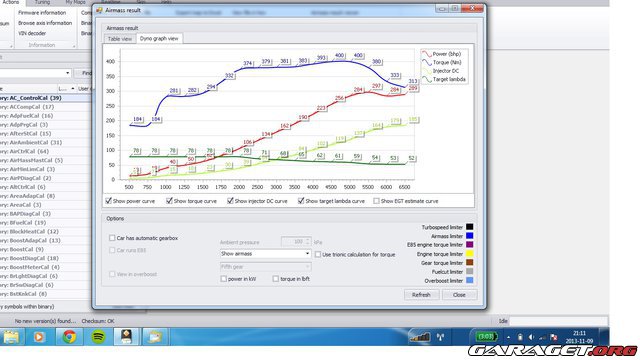Click the Close button in dialog
The height and width of the screenshot is (360, 640).
459,295
